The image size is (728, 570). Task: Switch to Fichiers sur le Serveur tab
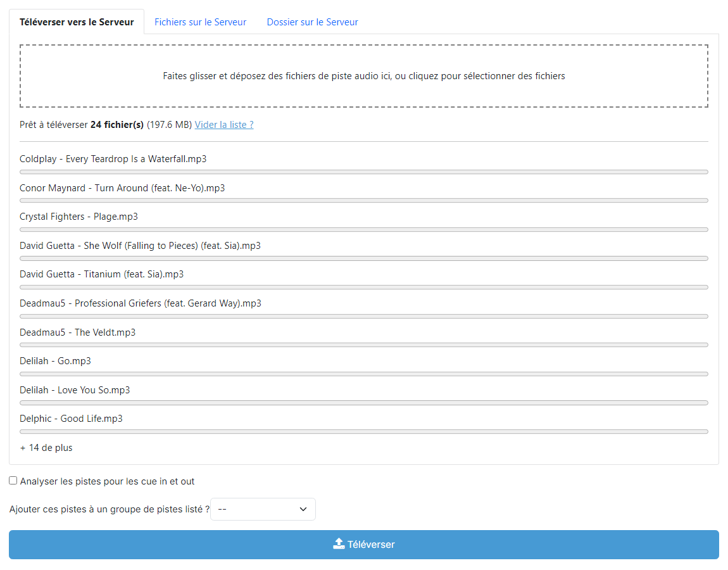[200, 22]
